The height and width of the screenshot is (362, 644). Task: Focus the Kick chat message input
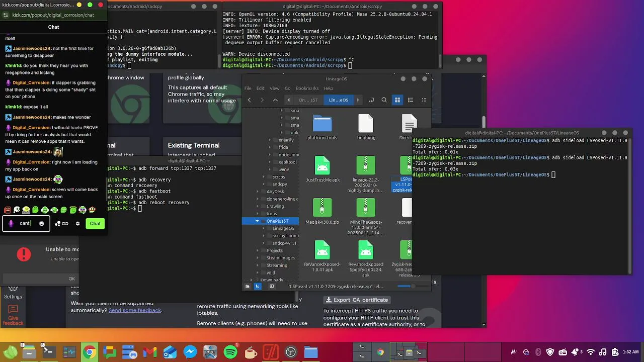point(25,224)
